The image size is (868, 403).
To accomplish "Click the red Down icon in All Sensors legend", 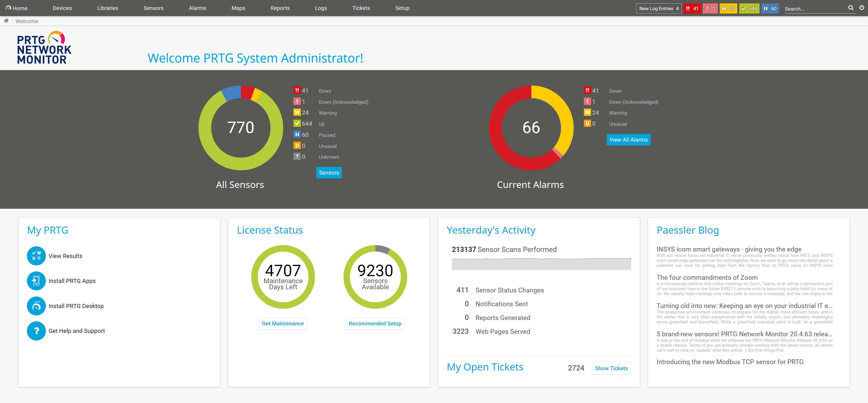I will coord(297,90).
